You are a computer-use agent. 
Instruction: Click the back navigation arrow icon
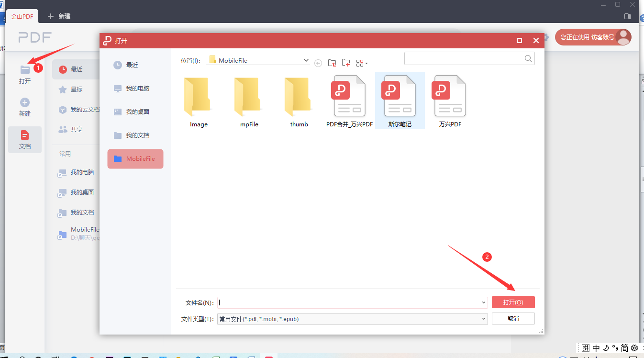318,63
